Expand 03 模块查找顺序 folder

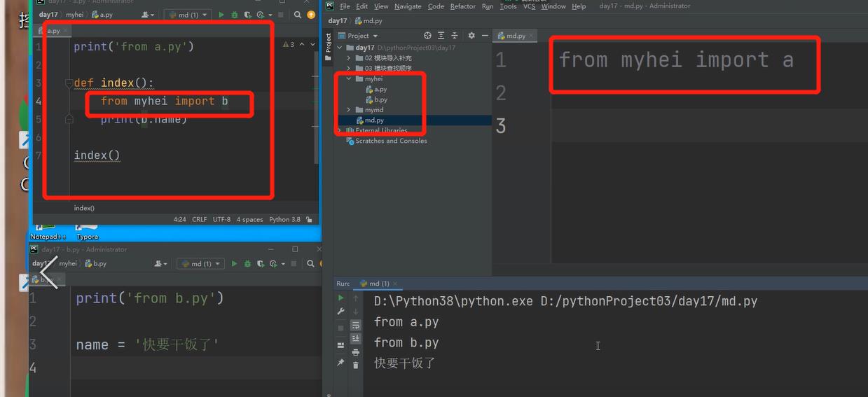point(350,69)
